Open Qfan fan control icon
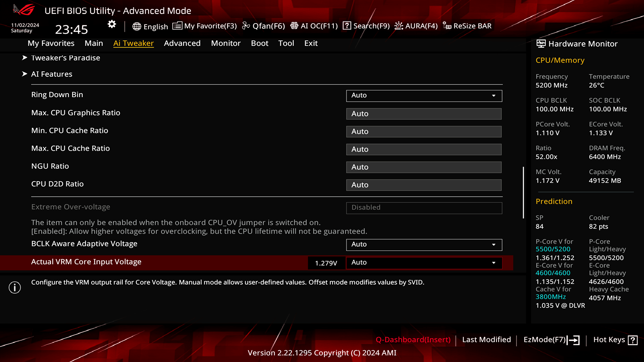Image resolution: width=644 pixels, height=362 pixels. [x=246, y=26]
